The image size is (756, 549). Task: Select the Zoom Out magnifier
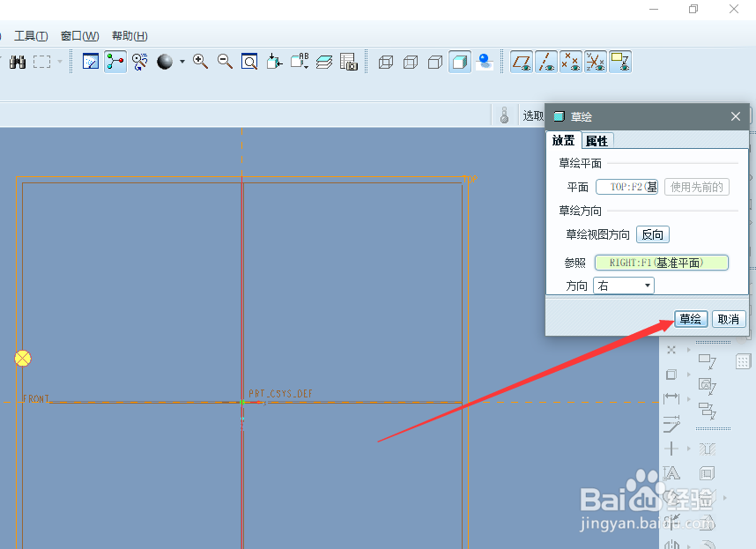(x=225, y=62)
